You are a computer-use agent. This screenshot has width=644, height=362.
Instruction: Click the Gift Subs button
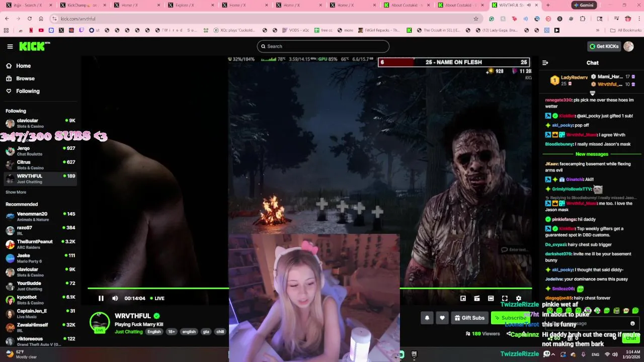coord(470,318)
